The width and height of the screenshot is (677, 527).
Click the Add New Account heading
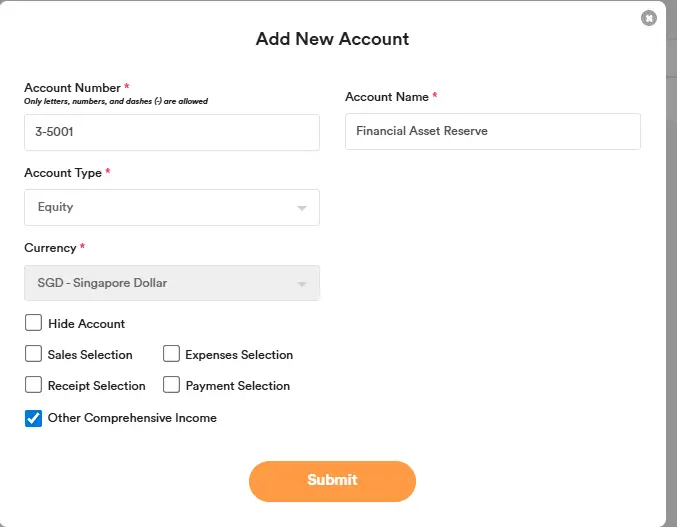pyautogui.click(x=332, y=39)
